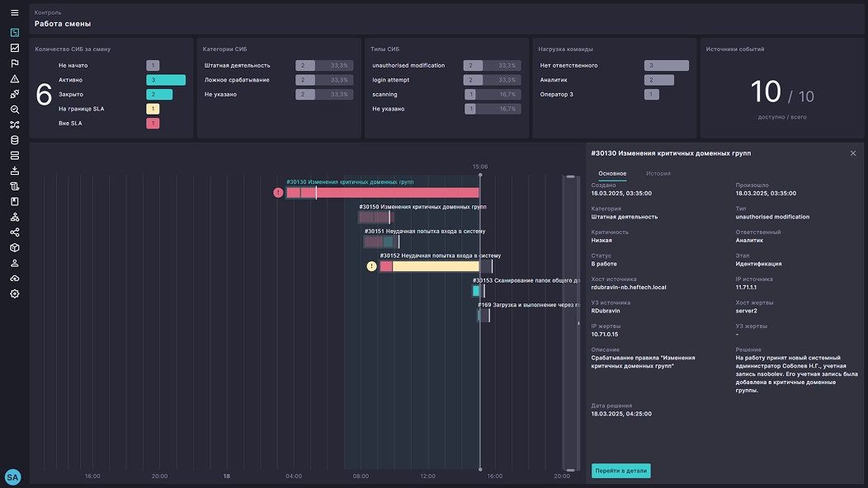Open the database cylinder sidebar icon
868x488 pixels.
pyautogui.click(x=14, y=140)
